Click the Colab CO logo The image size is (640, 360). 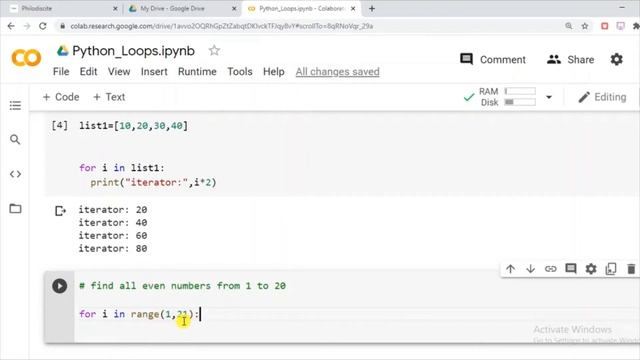26,58
